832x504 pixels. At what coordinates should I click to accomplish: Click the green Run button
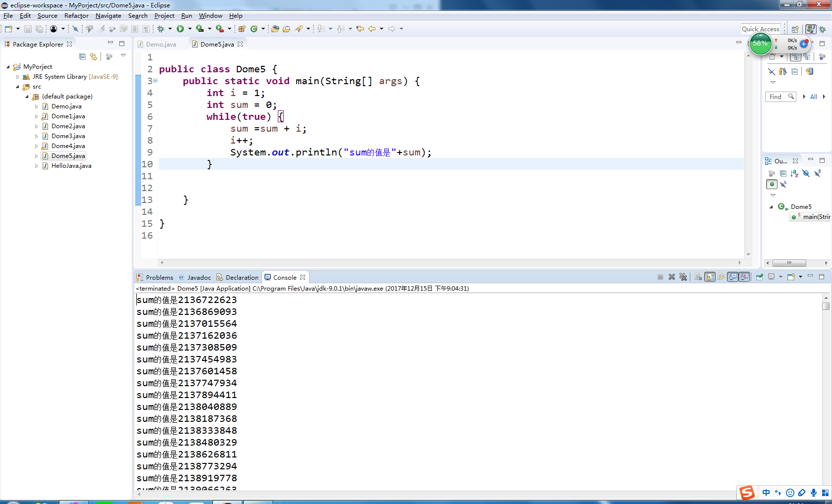tap(180, 29)
